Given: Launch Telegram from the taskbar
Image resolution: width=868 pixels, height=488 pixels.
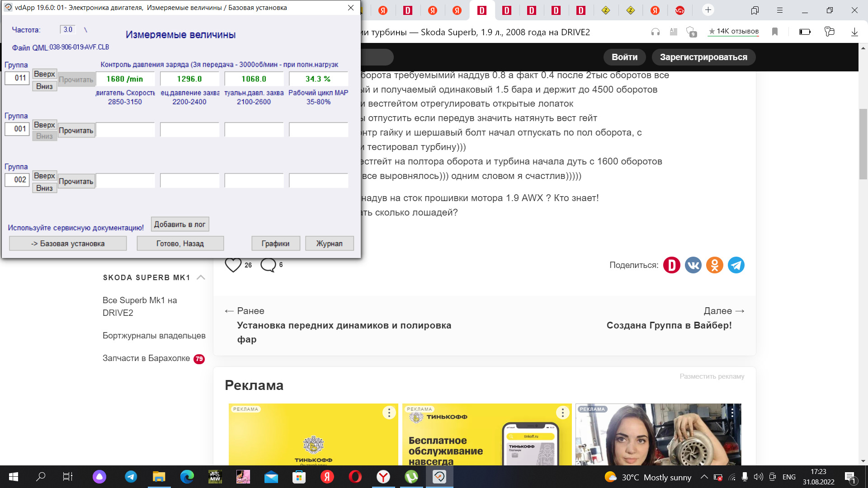Looking at the screenshot, I should 131,477.
